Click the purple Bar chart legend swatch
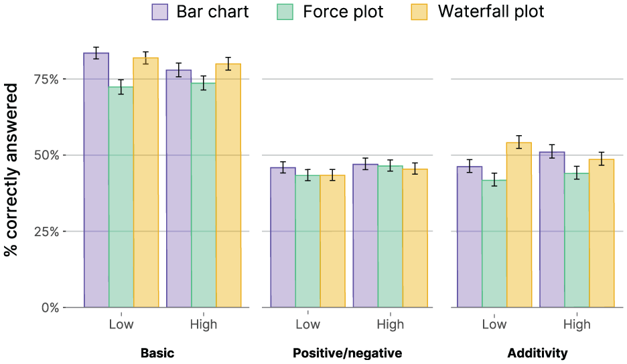This screenshot has width=627, height=364. pos(160,11)
